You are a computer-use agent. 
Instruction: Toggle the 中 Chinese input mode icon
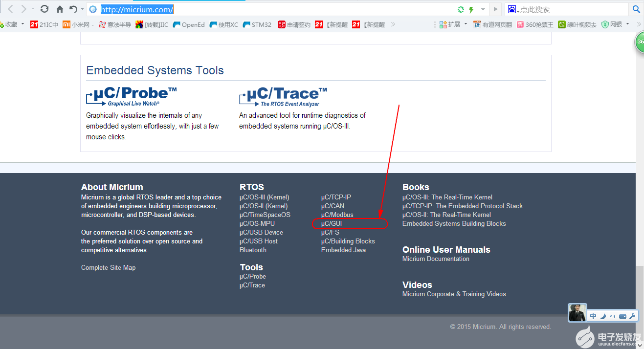pyautogui.click(x=593, y=316)
